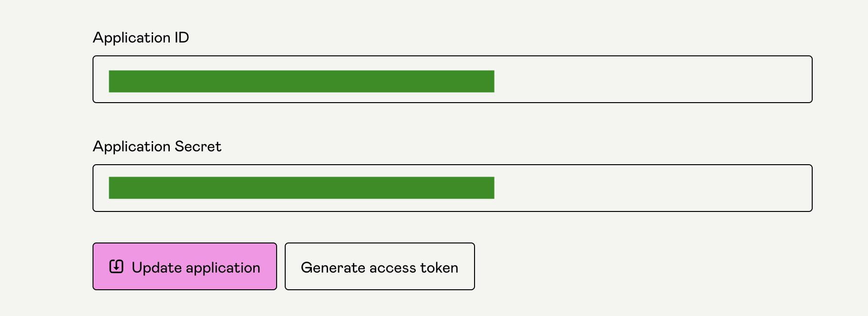Click the save icon on Update application

click(116, 266)
